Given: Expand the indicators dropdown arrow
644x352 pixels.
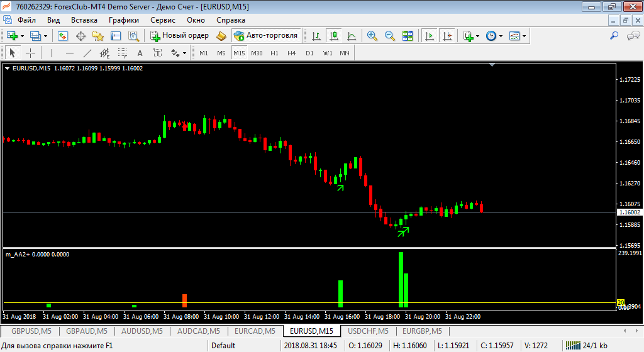Looking at the screenshot, I should click(x=478, y=36).
